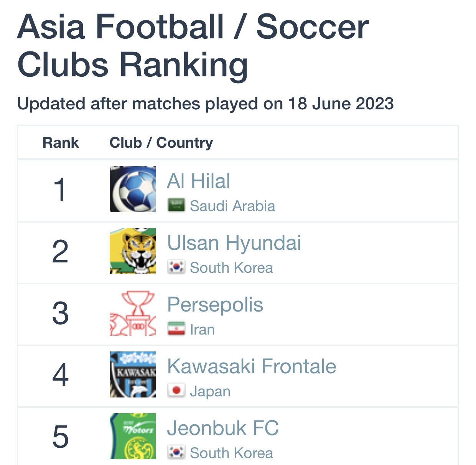Click the Saudi Arabia flag icon
Image resolution: width=476 pixels, height=465 pixels.
coord(176,206)
